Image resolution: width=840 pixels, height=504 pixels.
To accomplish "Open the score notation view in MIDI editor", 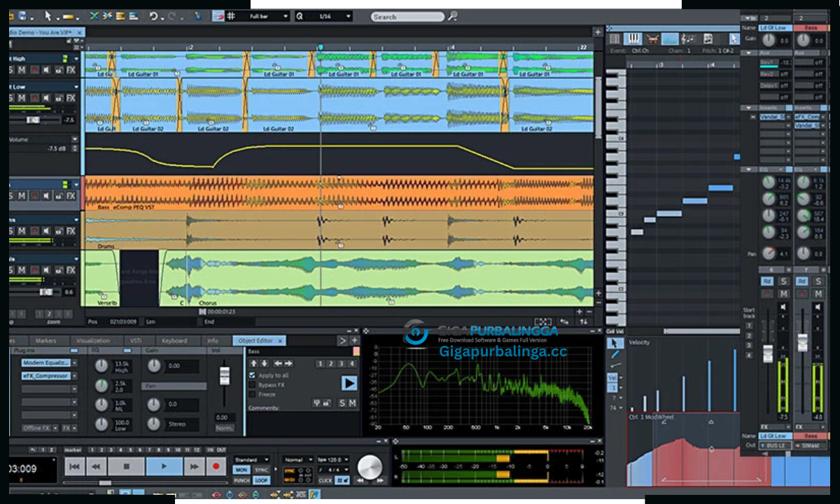I will click(689, 38).
